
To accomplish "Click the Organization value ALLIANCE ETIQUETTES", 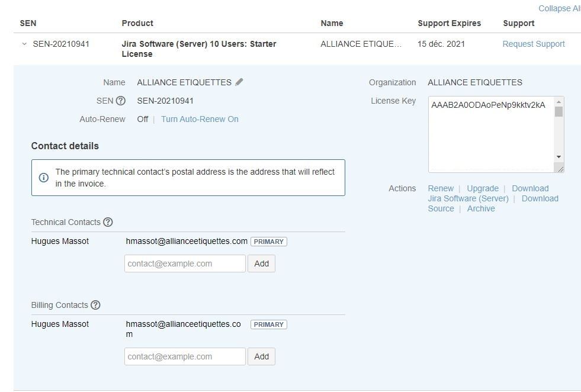I will tap(475, 83).
